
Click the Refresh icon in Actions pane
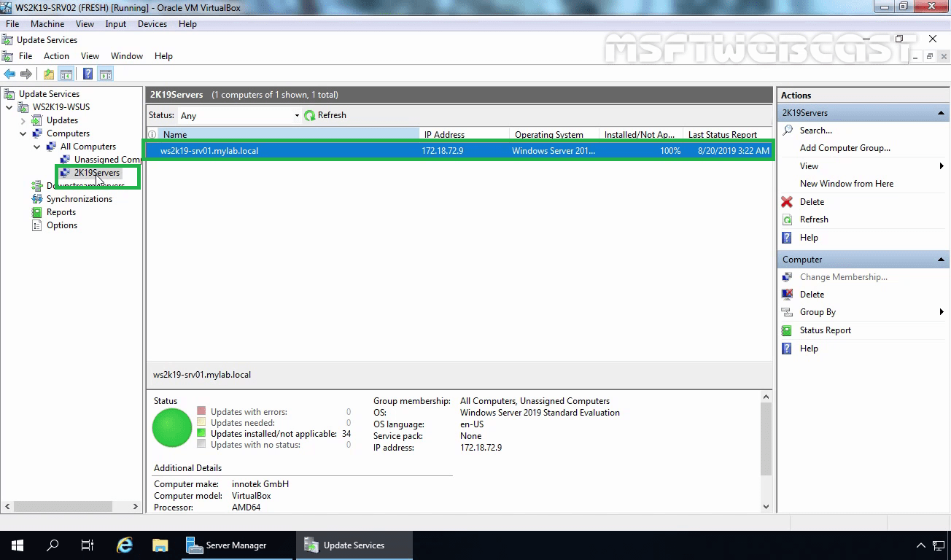[787, 219]
